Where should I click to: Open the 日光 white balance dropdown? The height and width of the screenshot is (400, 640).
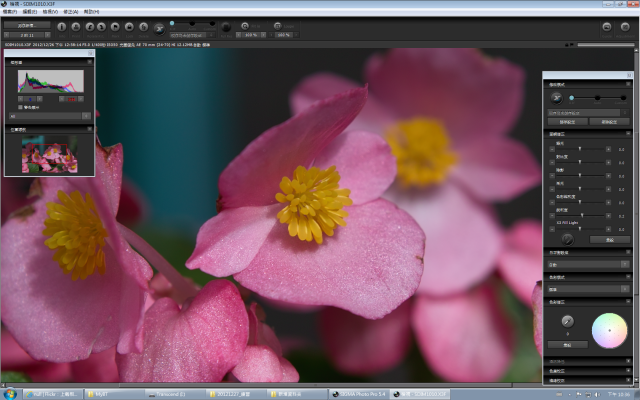point(586,264)
